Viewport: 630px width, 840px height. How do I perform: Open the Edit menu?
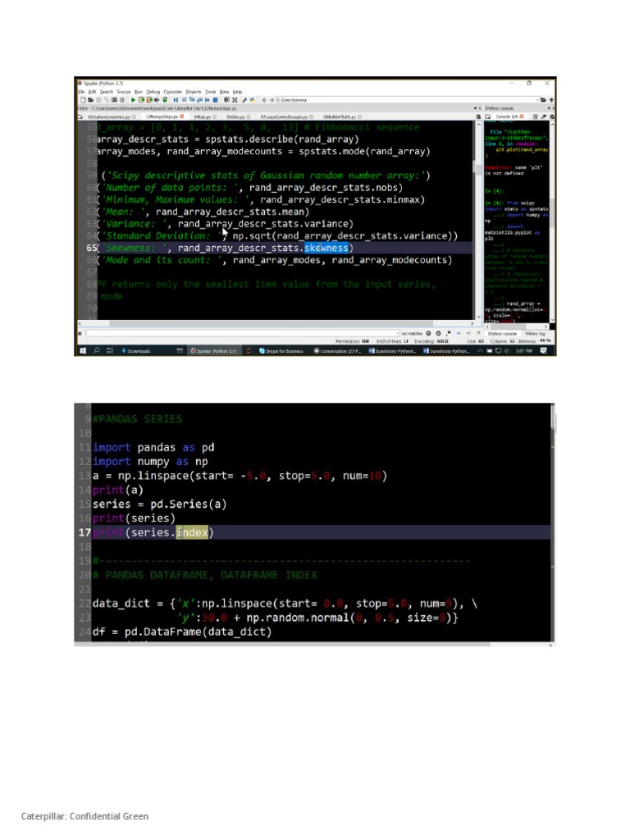point(92,92)
